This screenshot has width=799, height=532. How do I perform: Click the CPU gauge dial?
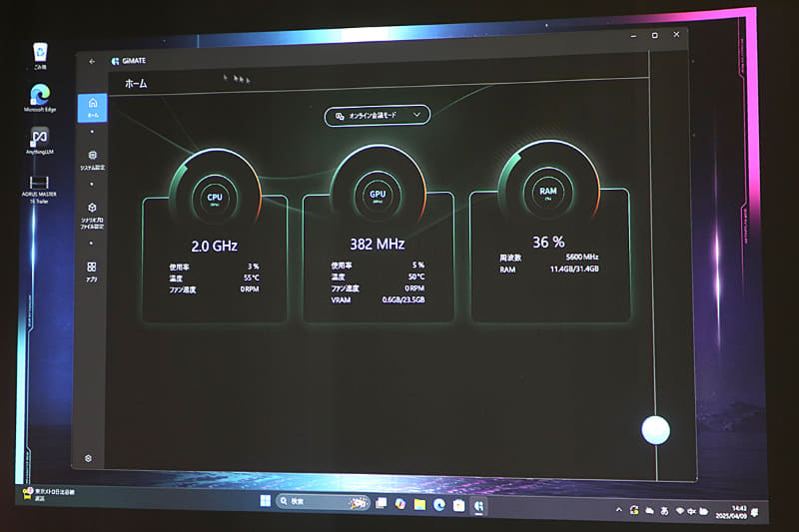tap(215, 198)
